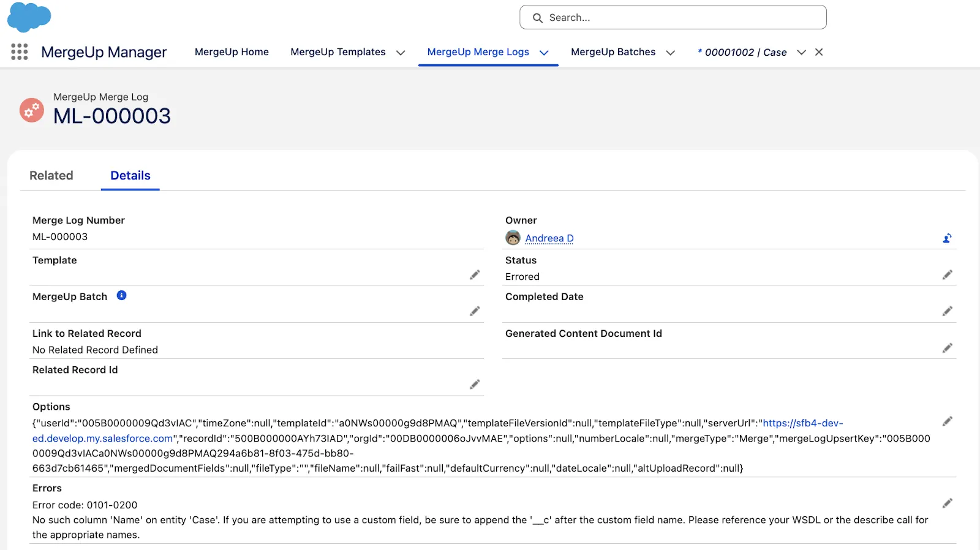Click the change owner icon
The height and width of the screenshot is (550, 980).
(x=947, y=238)
